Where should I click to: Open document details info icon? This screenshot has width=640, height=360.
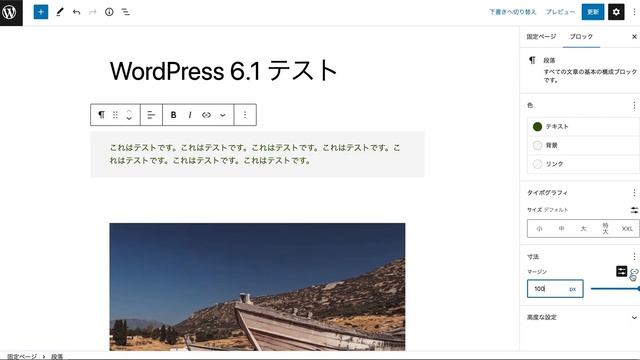(x=109, y=12)
